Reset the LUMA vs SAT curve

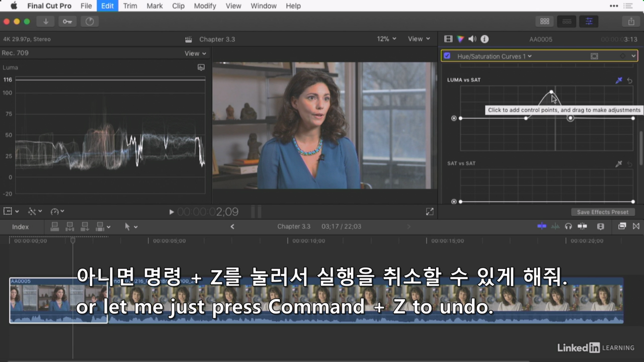tap(629, 80)
